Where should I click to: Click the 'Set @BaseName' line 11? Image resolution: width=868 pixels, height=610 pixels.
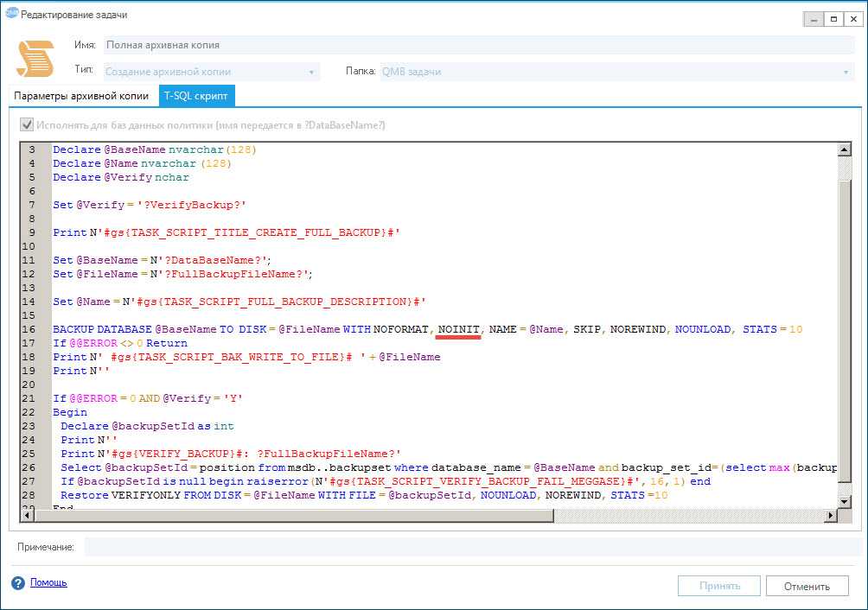(x=163, y=260)
